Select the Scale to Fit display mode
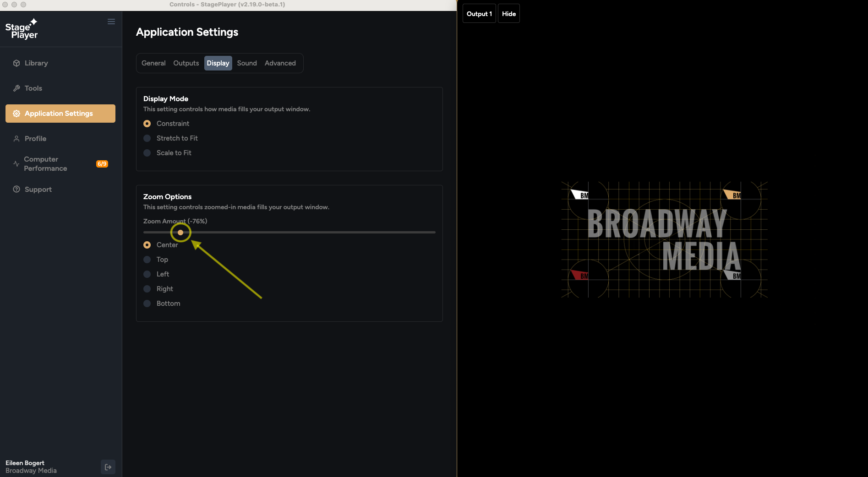The image size is (868, 477). (x=147, y=153)
